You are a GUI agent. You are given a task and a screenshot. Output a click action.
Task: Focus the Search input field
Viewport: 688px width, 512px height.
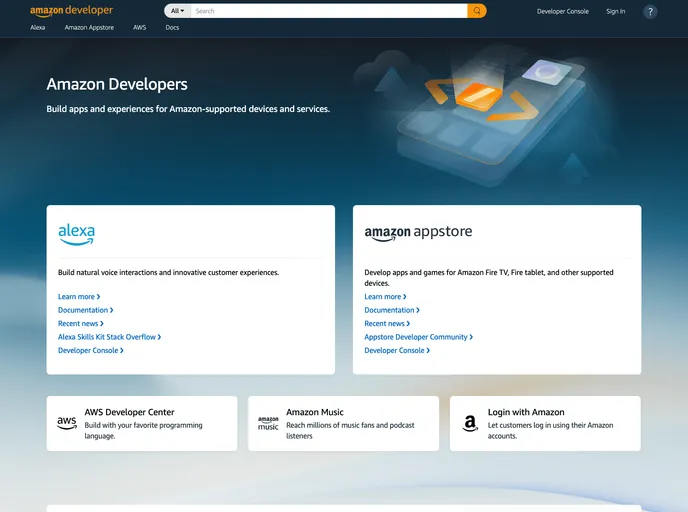pos(329,11)
